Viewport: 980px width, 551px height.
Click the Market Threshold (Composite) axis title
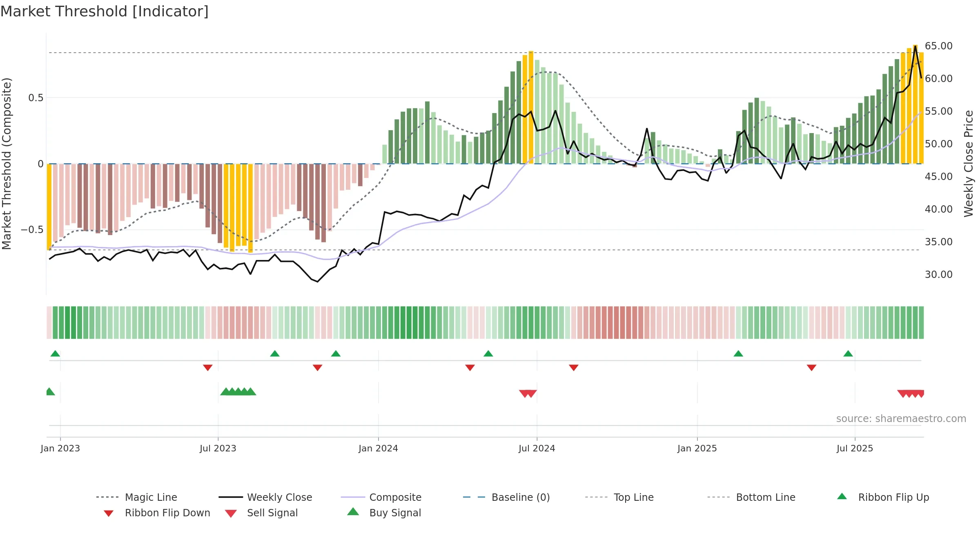pos(7,163)
